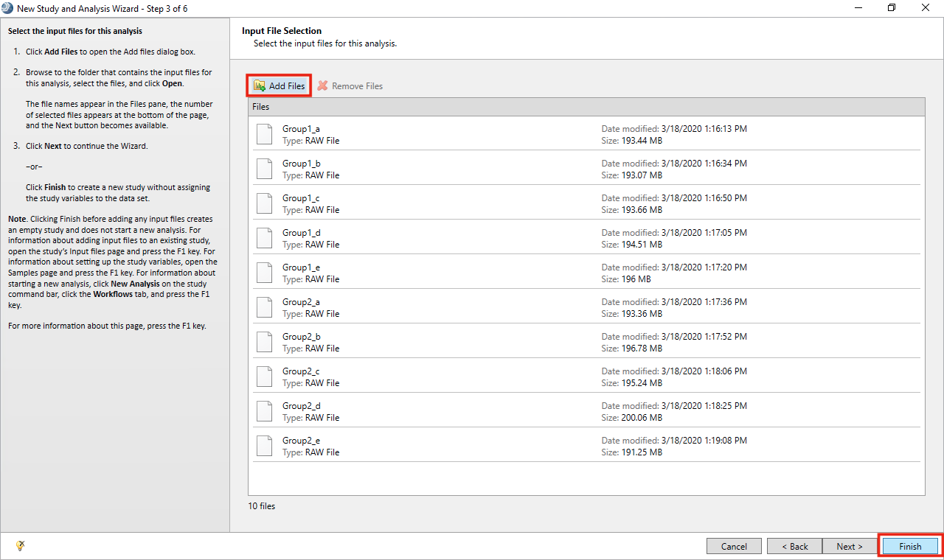Viewport: 944px width, 560px height.
Task: Click date modified 3/18/2020 1:16:50 PM
Action: pyautogui.click(x=704, y=198)
